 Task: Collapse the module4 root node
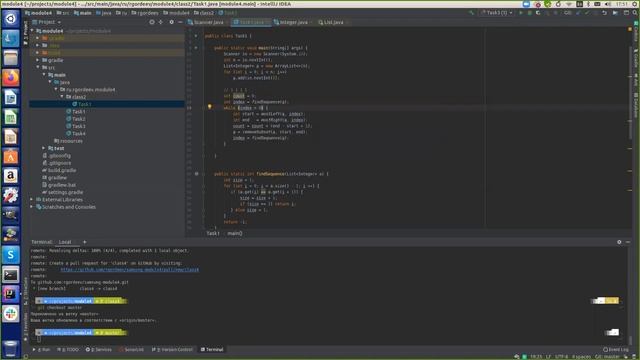pos(32,31)
